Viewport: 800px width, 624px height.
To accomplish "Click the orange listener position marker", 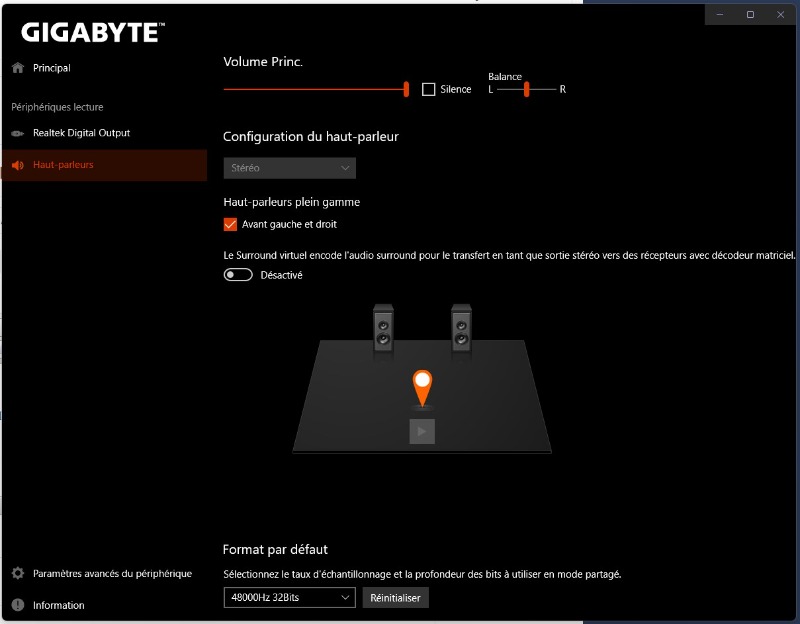I will [x=423, y=386].
